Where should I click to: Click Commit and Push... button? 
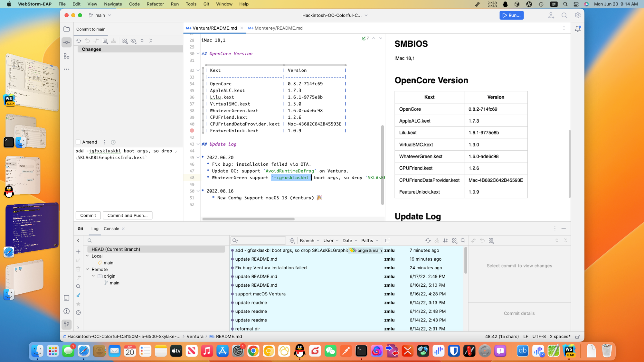pos(128,216)
